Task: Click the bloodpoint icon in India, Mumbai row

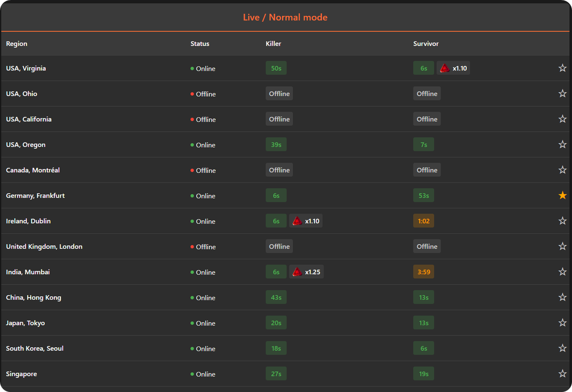Action: pos(297,272)
